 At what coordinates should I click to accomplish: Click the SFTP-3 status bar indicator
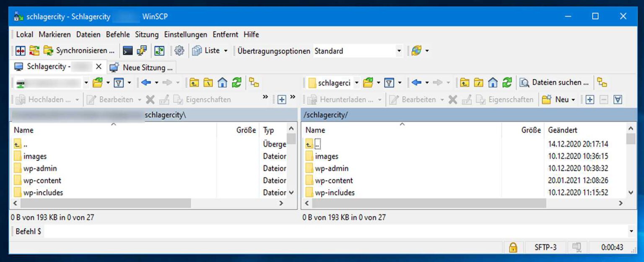pos(545,247)
